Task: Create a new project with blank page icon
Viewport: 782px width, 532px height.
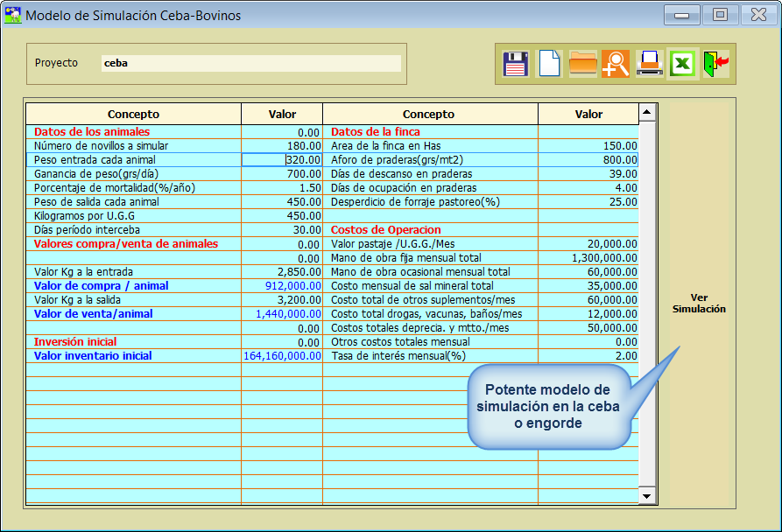Action: click(549, 64)
